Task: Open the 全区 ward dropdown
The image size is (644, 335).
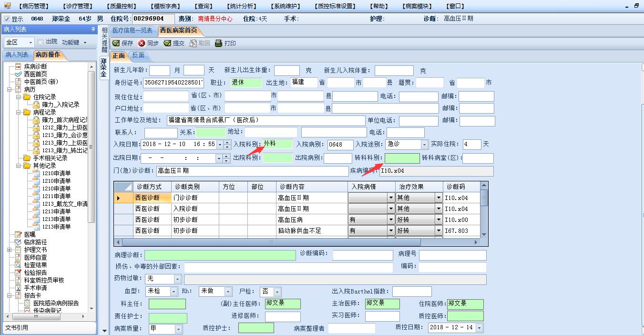Action: coord(31,42)
